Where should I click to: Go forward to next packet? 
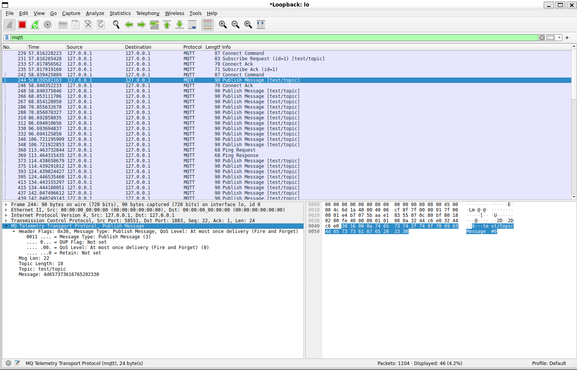coord(141,25)
